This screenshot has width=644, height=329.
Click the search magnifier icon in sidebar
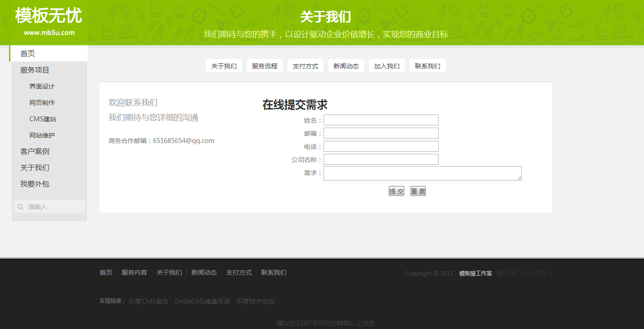[x=20, y=207]
